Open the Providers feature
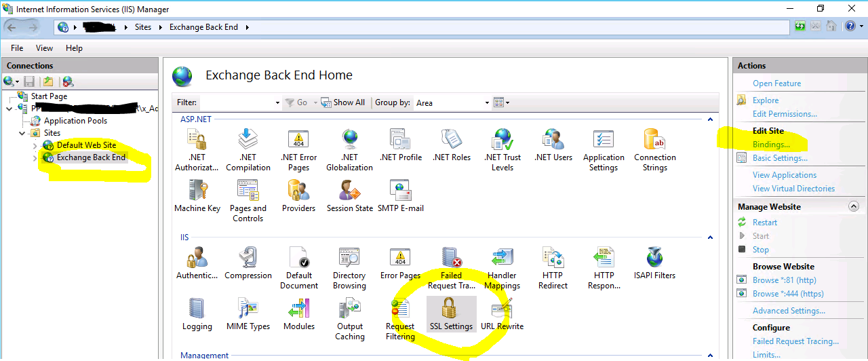The width and height of the screenshot is (868, 361). pos(298,196)
